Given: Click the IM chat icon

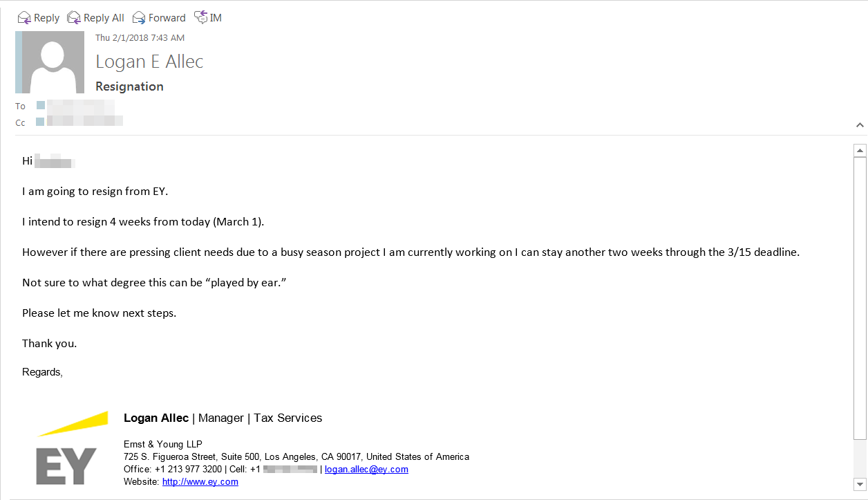Looking at the screenshot, I should pyautogui.click(x=201, y=17).
